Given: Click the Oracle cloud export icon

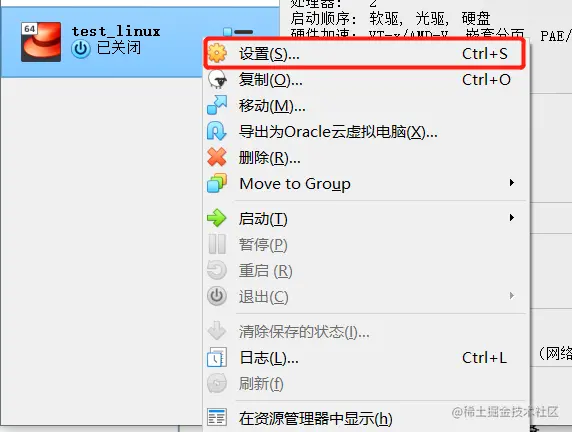Looking at the screenshot, I should coord(217,131).
